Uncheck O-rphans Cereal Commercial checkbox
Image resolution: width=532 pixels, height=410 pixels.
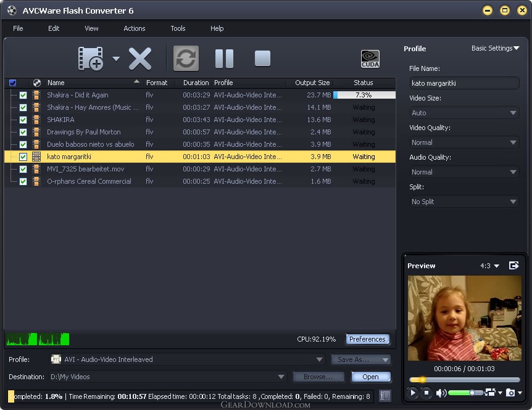click(23, 182)
